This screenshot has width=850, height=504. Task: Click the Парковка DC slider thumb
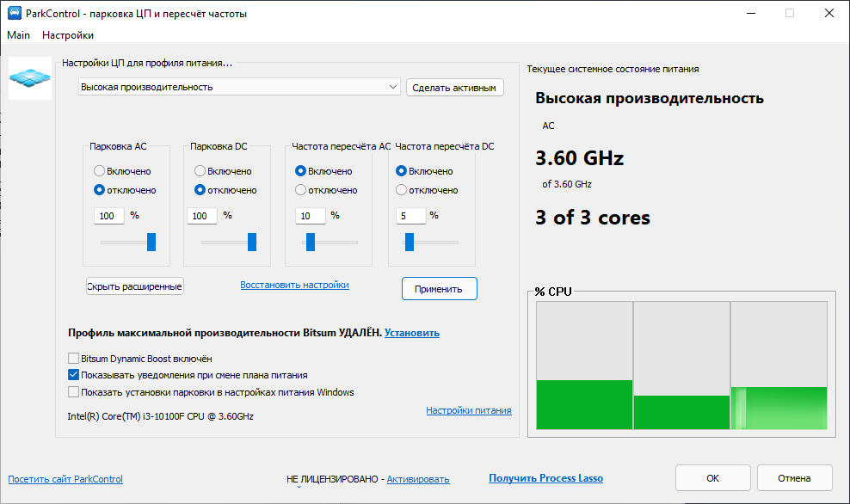(252, 243)
